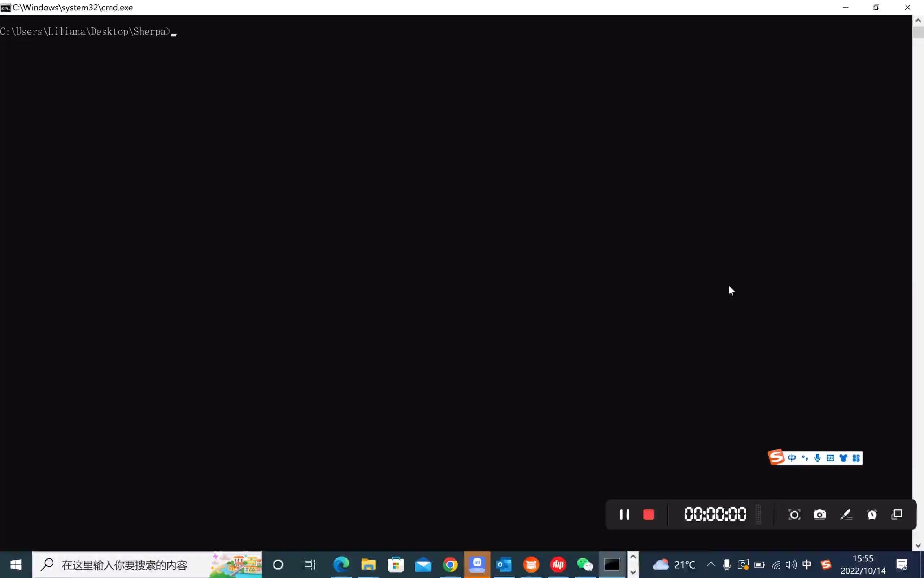This screenshot has width=924, height=578.
Task: Click the microphone tray icon
Action: 727,565
